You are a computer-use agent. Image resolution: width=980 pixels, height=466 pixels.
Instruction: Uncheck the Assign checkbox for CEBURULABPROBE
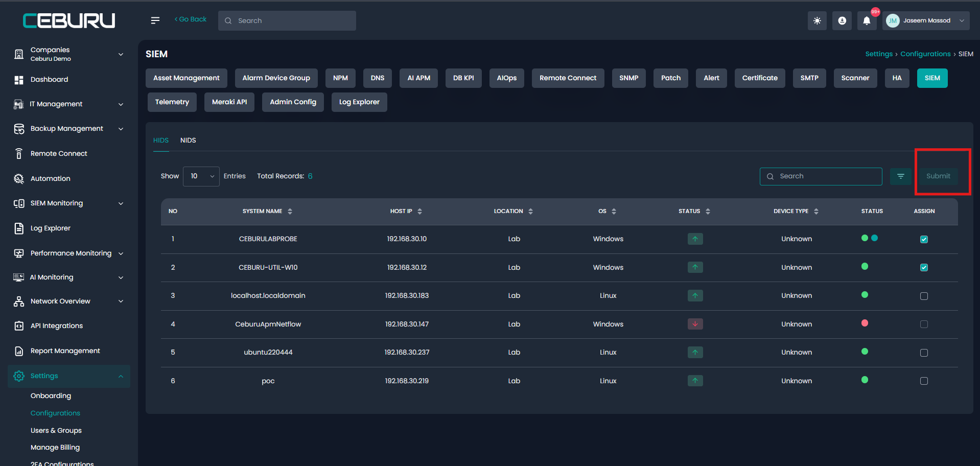click(x=924, y=239)
